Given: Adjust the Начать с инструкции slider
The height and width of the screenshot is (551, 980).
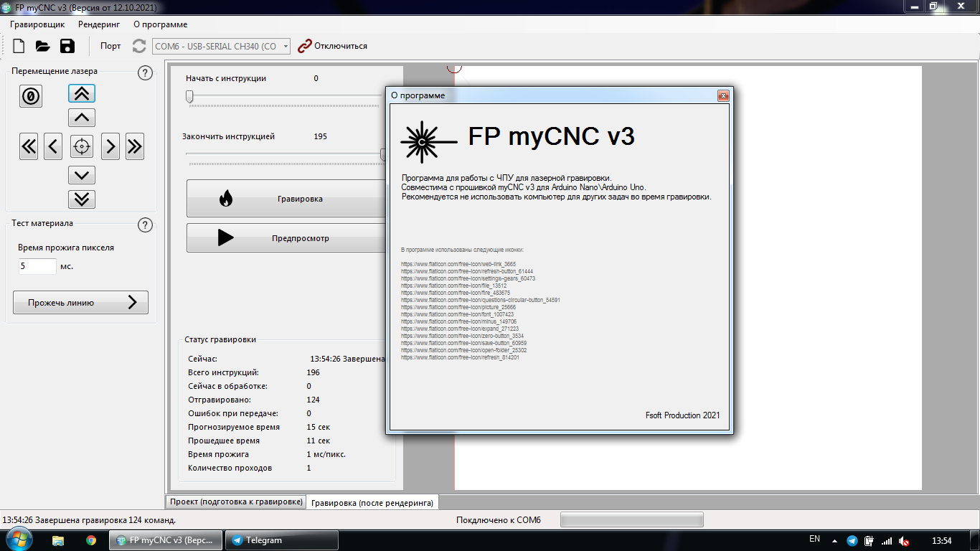Looking at the screenshot, I should [x=189, y=96].
